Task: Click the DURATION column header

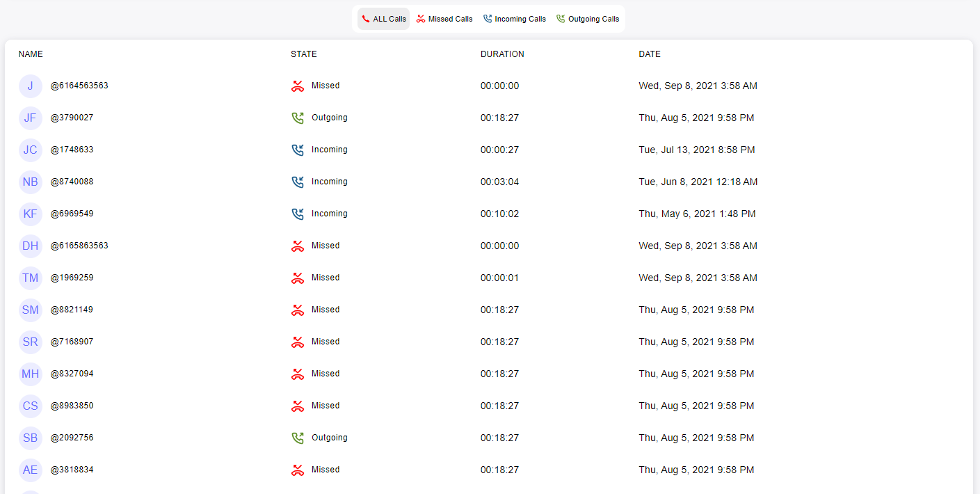Action: click(502, 54)
